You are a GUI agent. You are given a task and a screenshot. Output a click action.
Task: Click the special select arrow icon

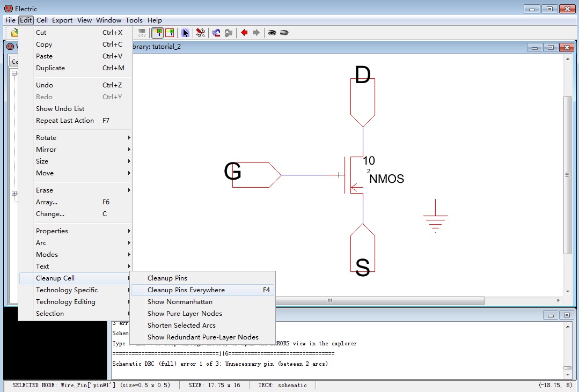(x=185, y=33)
